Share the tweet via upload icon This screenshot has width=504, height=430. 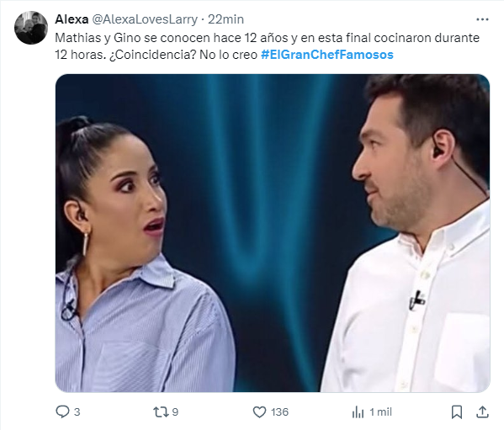tap(482, 412)
